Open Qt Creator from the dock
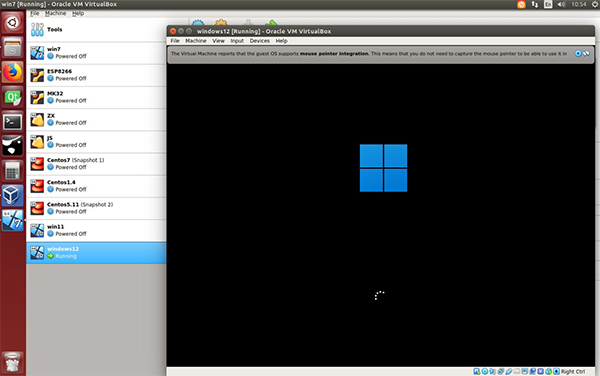This screenshot has height=376, width=600. 13,97
